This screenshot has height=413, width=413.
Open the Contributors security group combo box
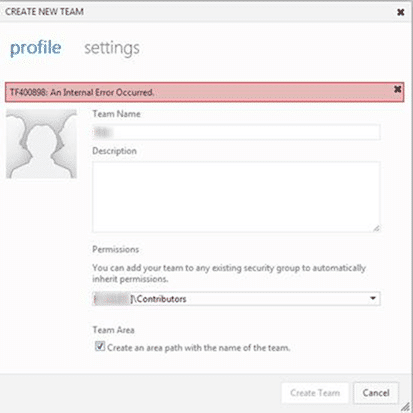tap(236, 299)
